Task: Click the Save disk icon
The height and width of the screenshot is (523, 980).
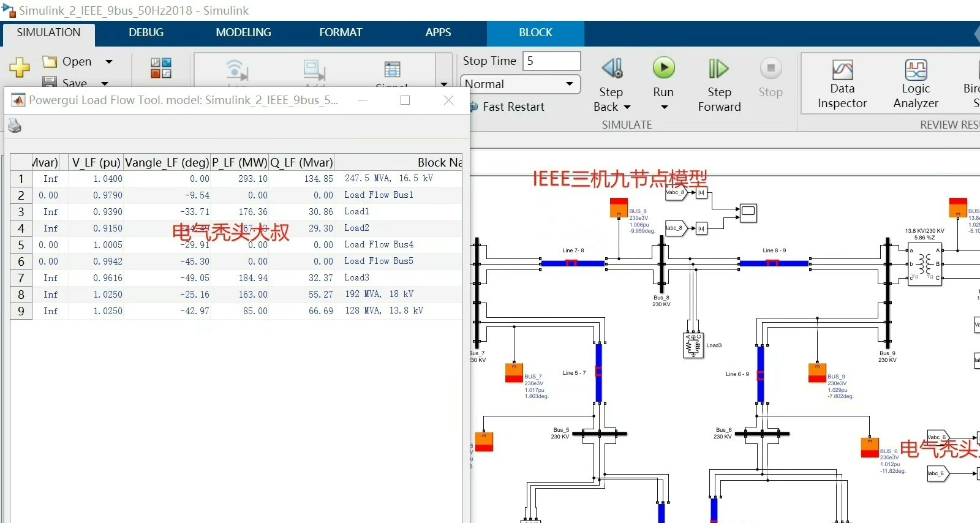Action: click(50, 81)
